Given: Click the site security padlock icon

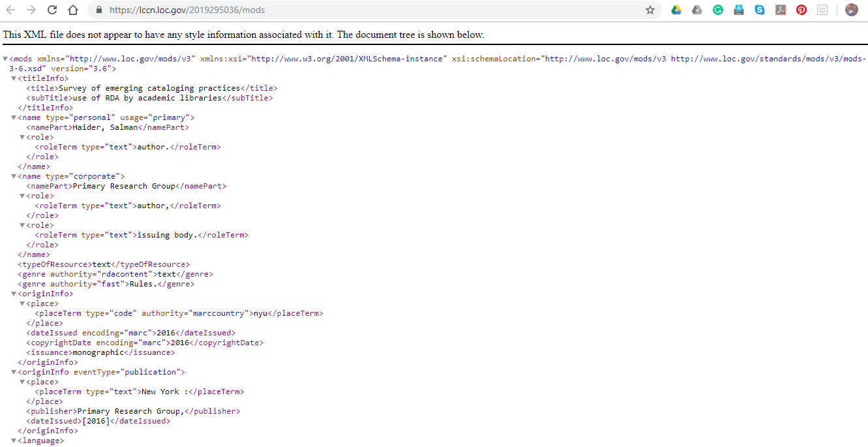Looking at the screenshot, I should pyautogui.click(x=98, y=10).
